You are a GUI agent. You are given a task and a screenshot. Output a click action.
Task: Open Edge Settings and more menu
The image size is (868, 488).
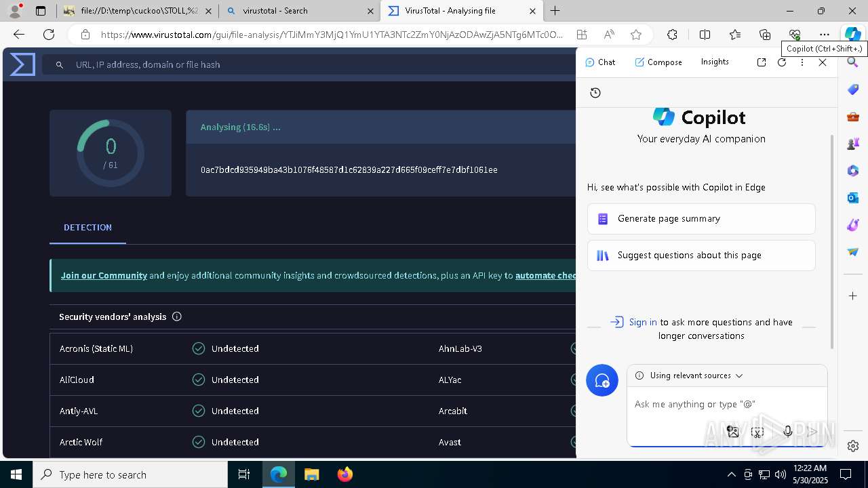point(825,35)
